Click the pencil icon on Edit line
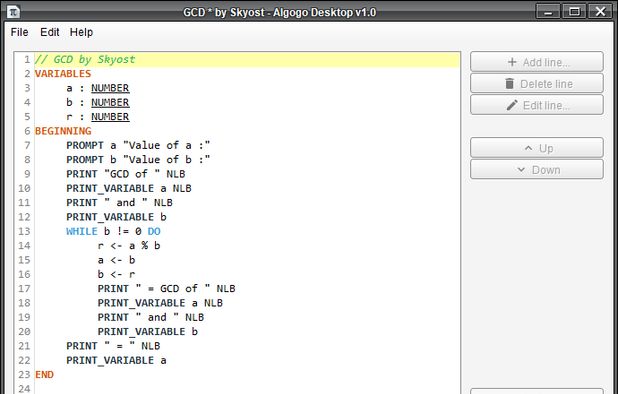 [x=512, y=105]
